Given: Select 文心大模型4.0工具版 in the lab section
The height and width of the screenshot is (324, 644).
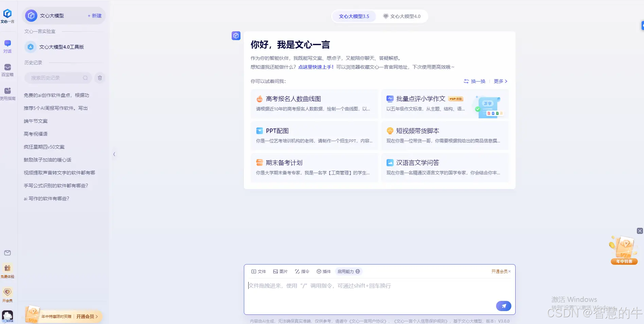Looking at the screenshot, I should (64, 47).
